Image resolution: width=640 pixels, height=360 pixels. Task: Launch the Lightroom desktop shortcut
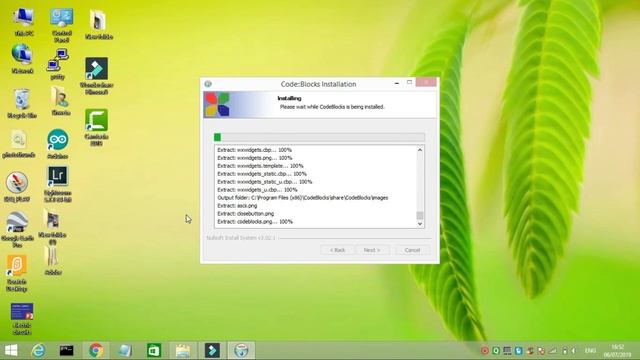coord(58,184)
